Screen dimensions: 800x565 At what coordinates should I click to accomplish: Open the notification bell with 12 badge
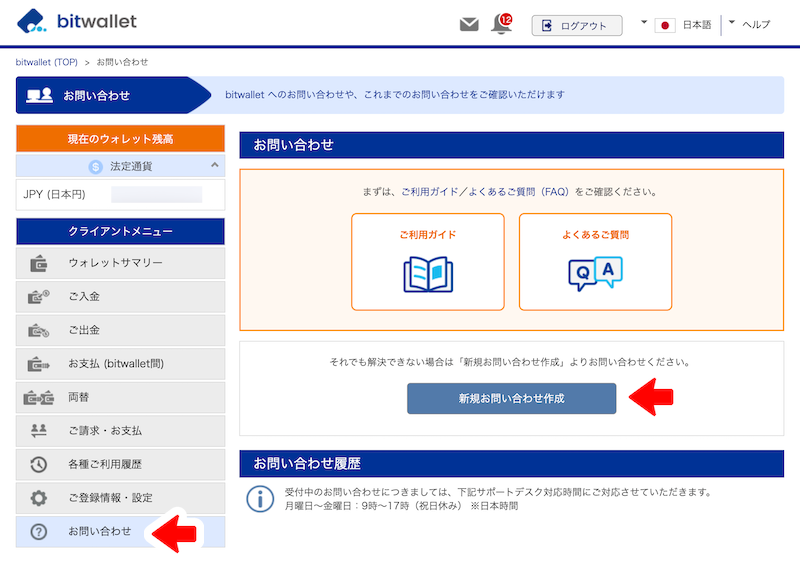502,24
